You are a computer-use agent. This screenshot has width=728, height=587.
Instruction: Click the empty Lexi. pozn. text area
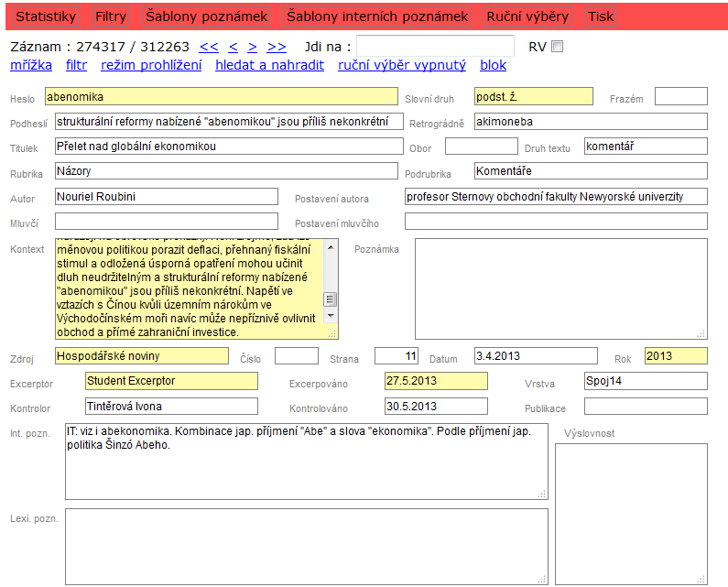(307, 547)
